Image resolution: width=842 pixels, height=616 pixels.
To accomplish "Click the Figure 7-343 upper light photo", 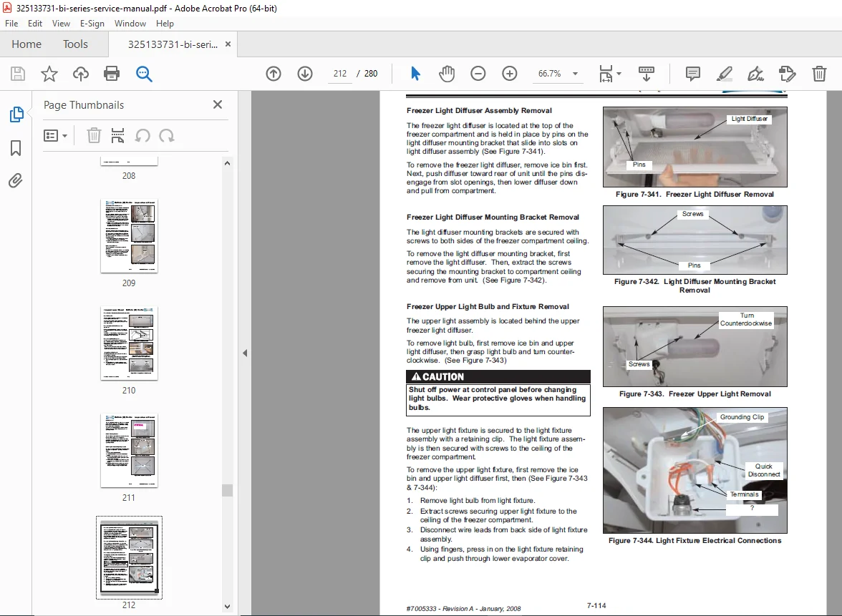I will click(x=695, y=346).
